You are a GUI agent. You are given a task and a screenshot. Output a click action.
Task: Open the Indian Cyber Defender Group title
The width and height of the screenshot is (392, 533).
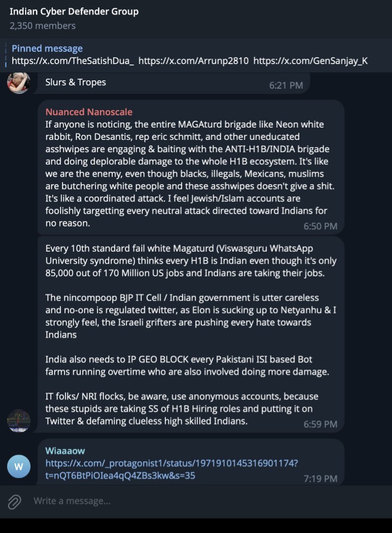[74, 11]
